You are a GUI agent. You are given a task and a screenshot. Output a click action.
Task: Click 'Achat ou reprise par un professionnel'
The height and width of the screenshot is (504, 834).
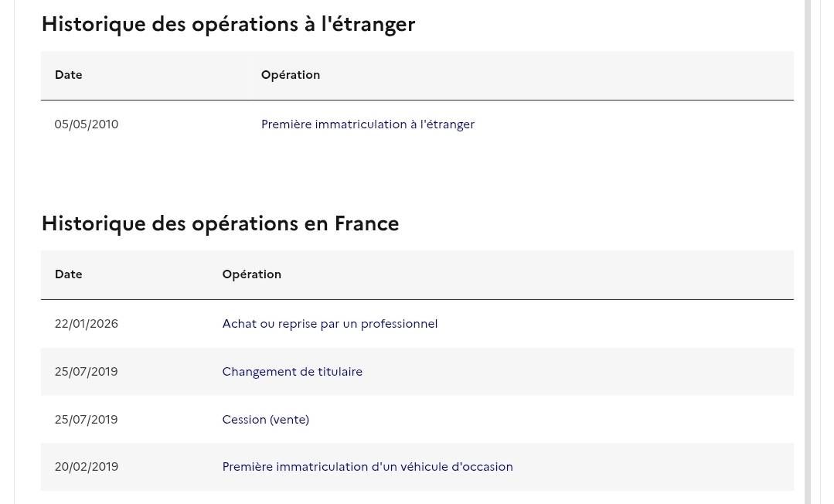click(330, 324)
